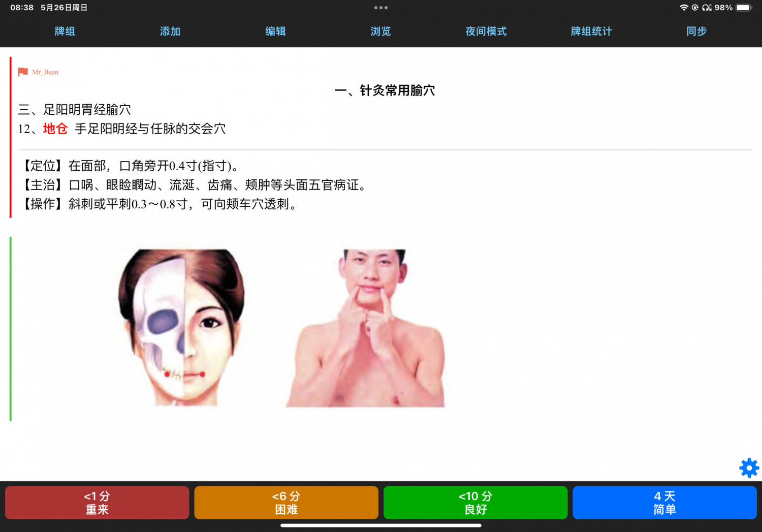
Task: Click the 【定位】 location line
Action: coord(129,166)
